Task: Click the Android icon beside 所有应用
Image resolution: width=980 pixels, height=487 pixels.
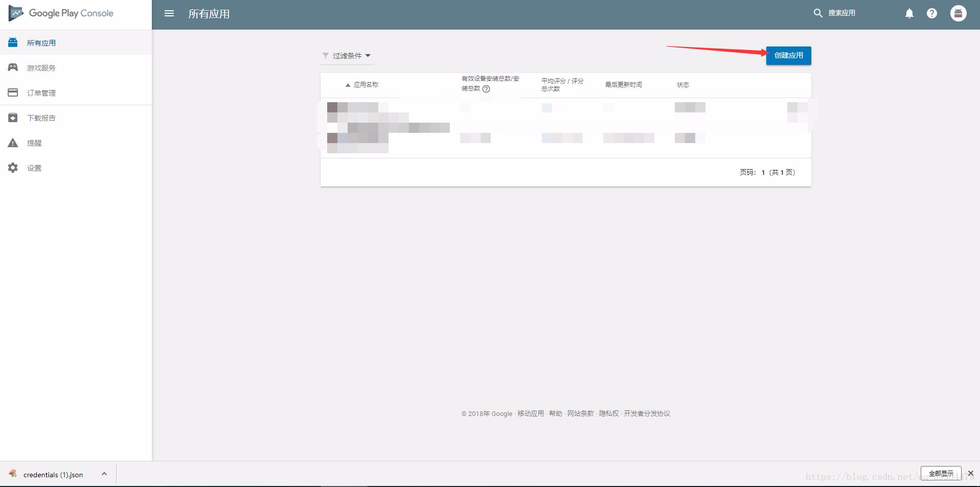Action: tap(13, 42)
